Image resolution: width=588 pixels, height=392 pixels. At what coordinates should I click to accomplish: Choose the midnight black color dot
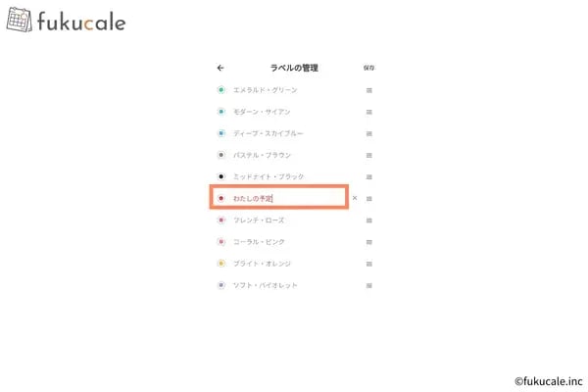(x=221, y=176)
